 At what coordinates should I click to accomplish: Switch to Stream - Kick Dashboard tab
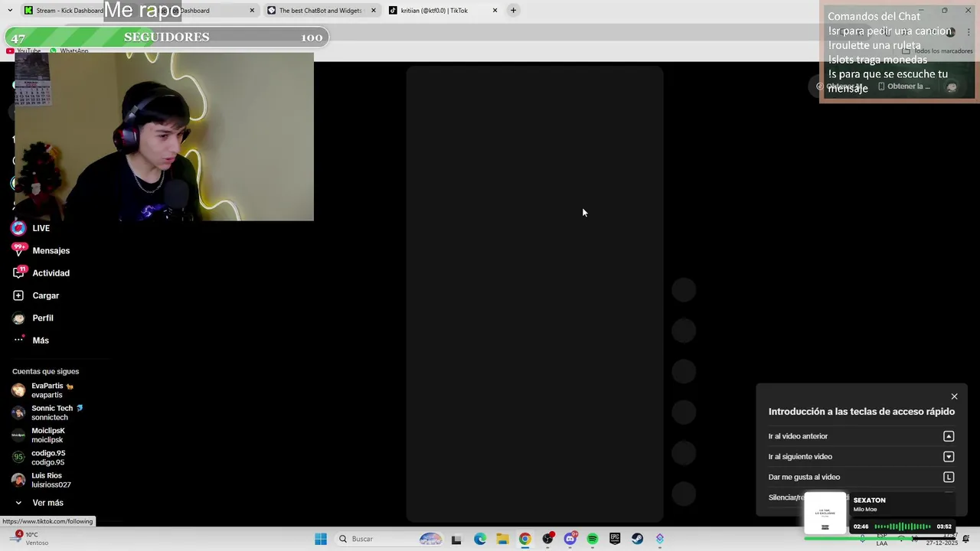tap(63, 11)
